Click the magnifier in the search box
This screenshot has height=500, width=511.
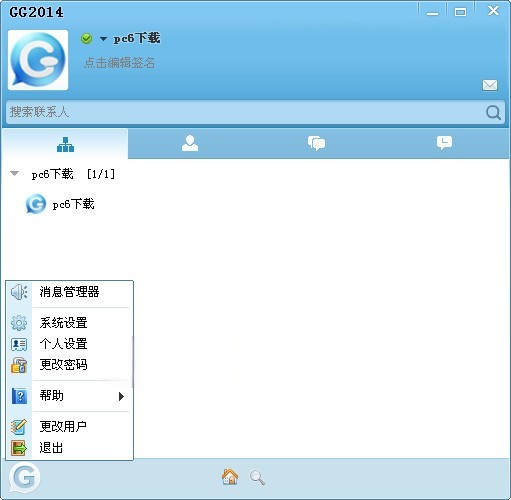pyautogui.click(x=493, y=112)
